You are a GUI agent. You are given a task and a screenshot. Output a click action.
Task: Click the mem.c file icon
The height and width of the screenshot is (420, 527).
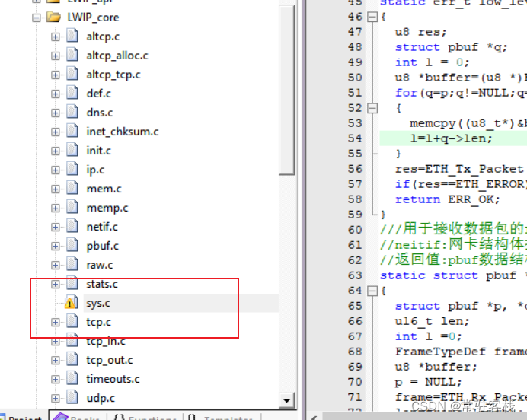[72, 188]
